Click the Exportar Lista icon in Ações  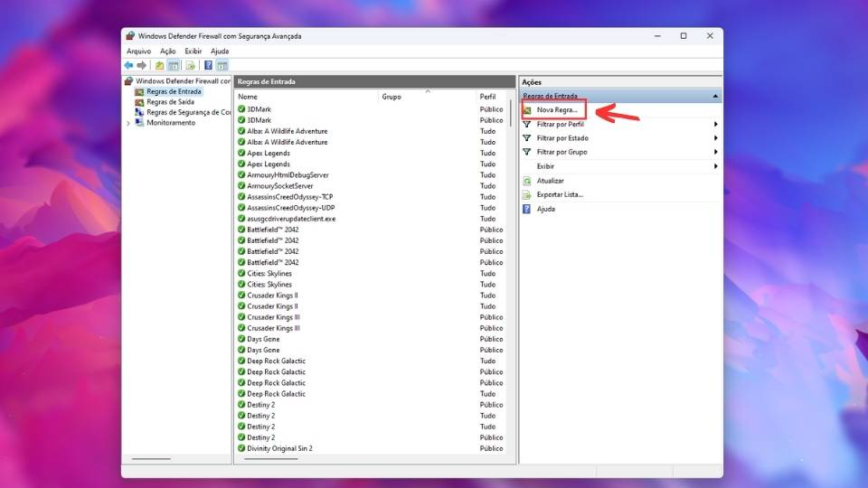[527, 195]
